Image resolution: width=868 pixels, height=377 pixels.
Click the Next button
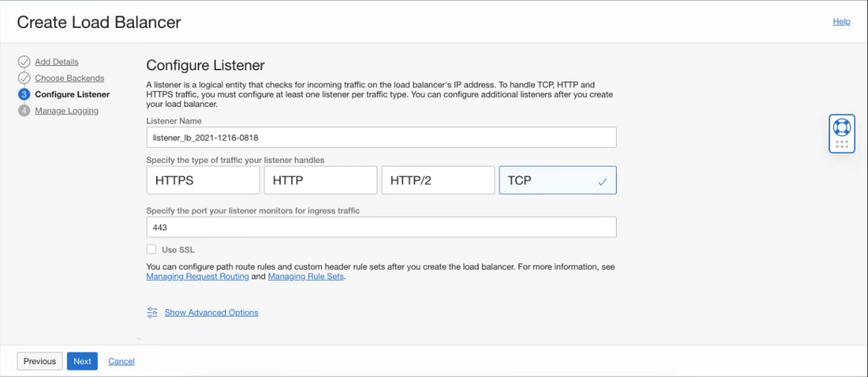pyautogui.click(x=82, y=361)
